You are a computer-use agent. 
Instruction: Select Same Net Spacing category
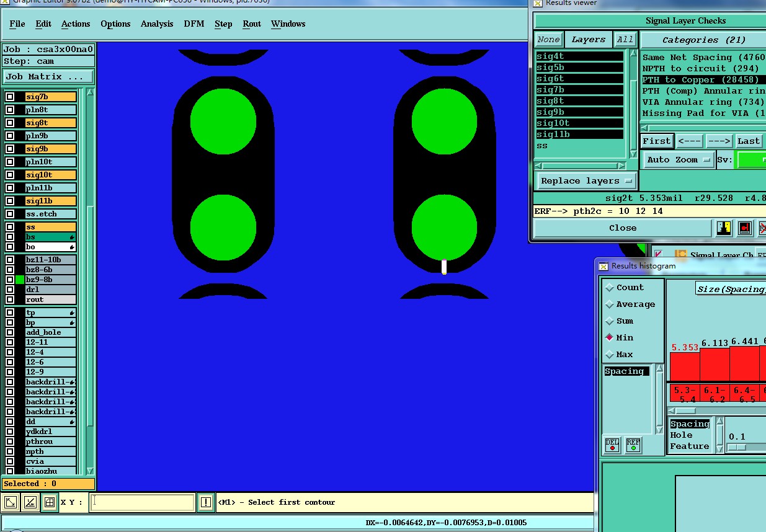pos(703,58)
